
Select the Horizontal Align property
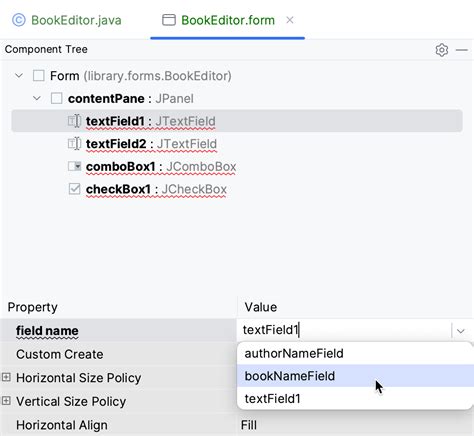click(x=62, y=425)
